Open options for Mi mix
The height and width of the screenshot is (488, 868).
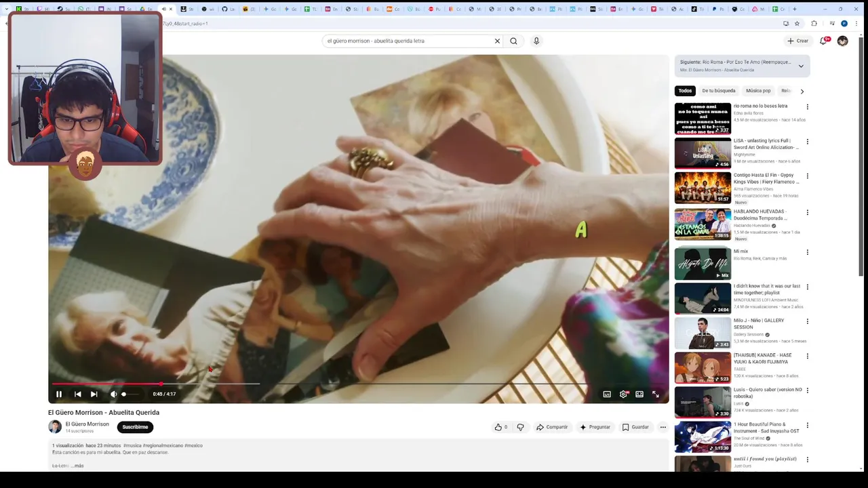click(807, 252)
